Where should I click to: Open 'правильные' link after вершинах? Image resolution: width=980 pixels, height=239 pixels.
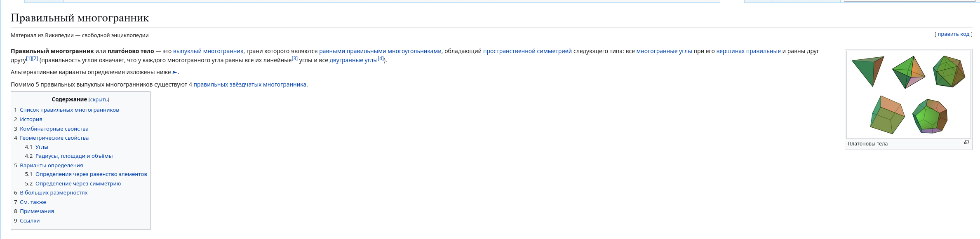(x=763, y=51)
